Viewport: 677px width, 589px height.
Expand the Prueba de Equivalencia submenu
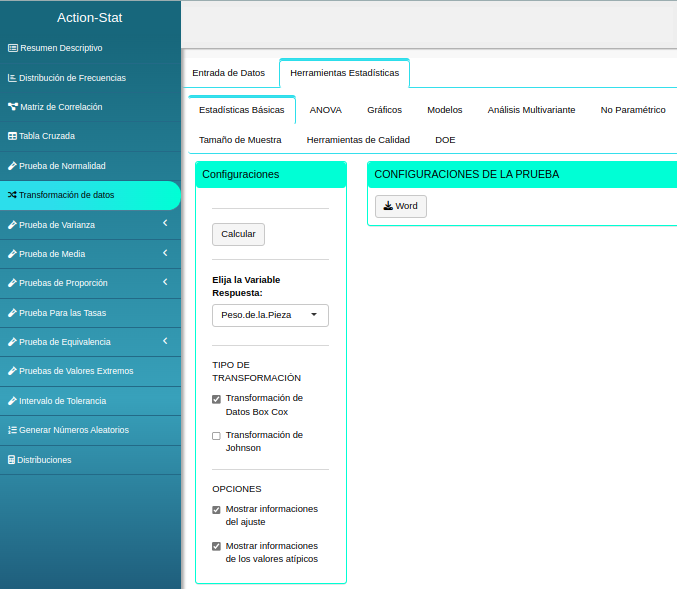click(164, 342)
